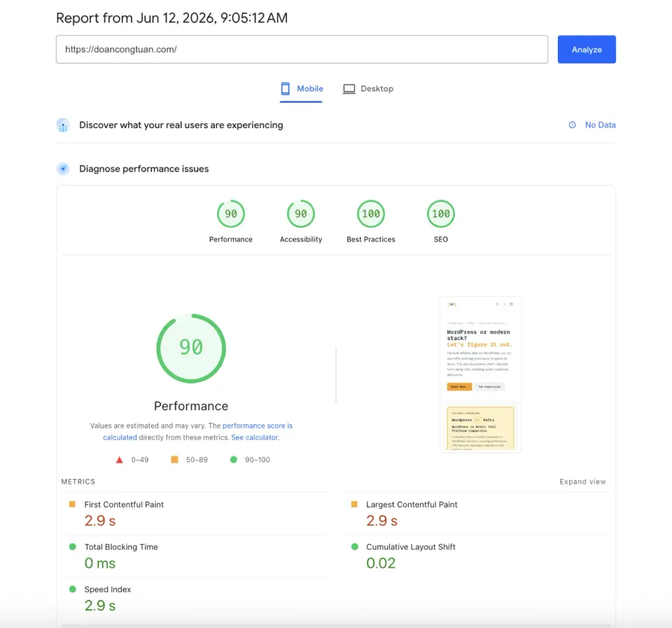Viewport: 672px width, 628px height.
Task: Click the METRICS section label
Action: (x=78, y=482)
